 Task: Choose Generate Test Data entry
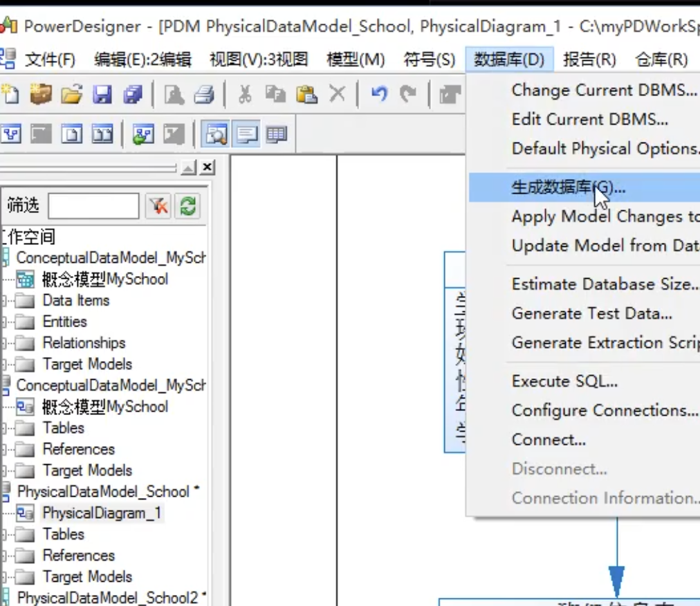click(x=584, y=313)
